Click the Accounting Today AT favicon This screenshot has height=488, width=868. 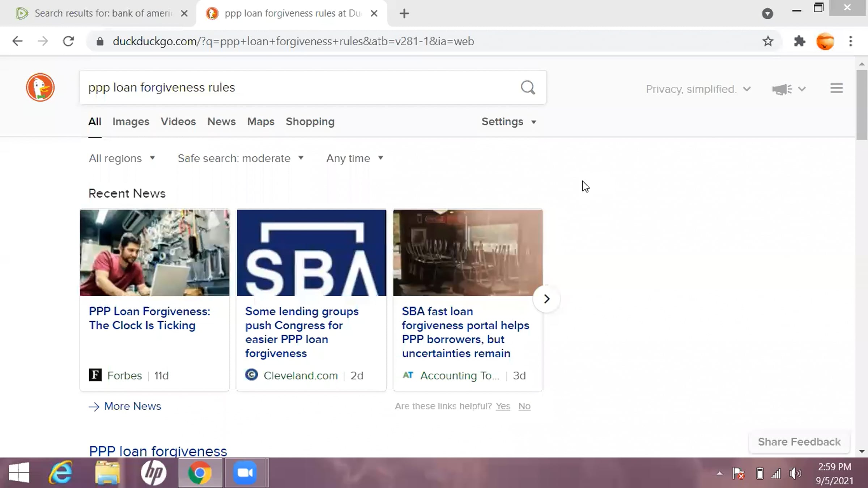[x=408, y=375]
